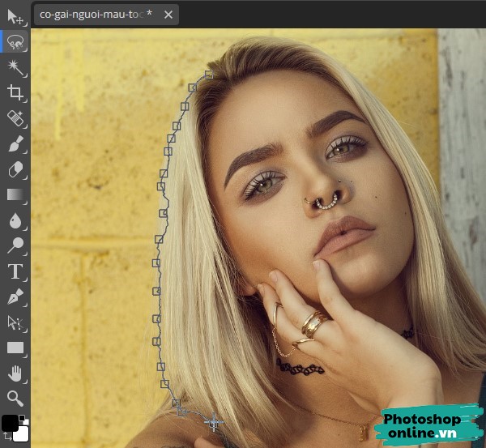The width and height of the screenshot is (486, 448).
Task: Select the Path Selection tool
Action: tap(15, 322)
